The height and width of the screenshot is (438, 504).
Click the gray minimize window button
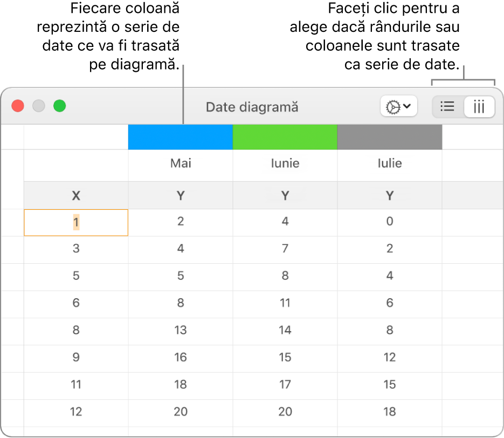click(39, 106)
